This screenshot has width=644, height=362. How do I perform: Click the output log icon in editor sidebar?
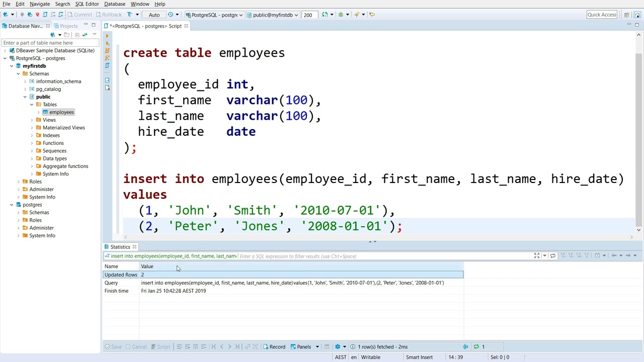pos(107,80)
